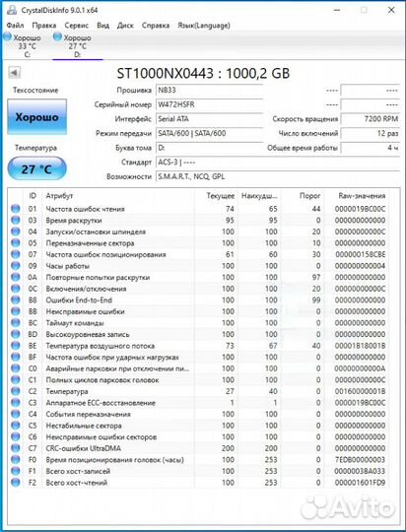Click status icon for Включения/отключения
The image size is (406, 532).
16,289
